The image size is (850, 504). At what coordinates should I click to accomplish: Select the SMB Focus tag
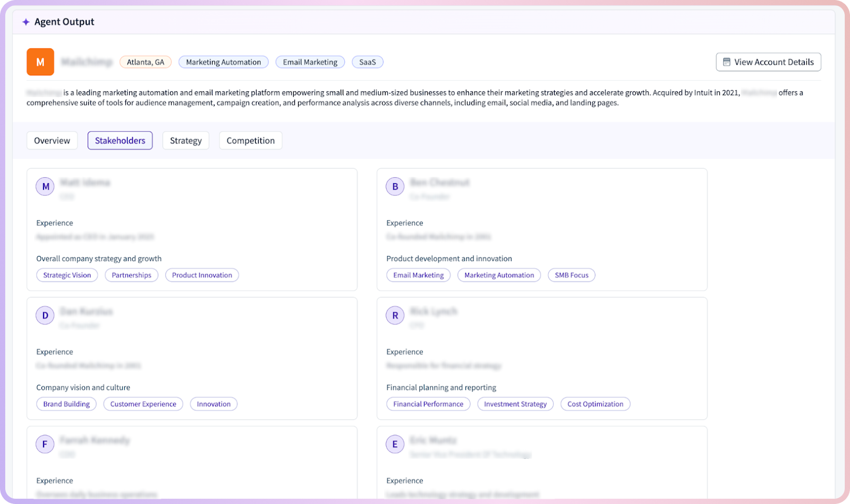pyautogui.click(x=572, y=275)
